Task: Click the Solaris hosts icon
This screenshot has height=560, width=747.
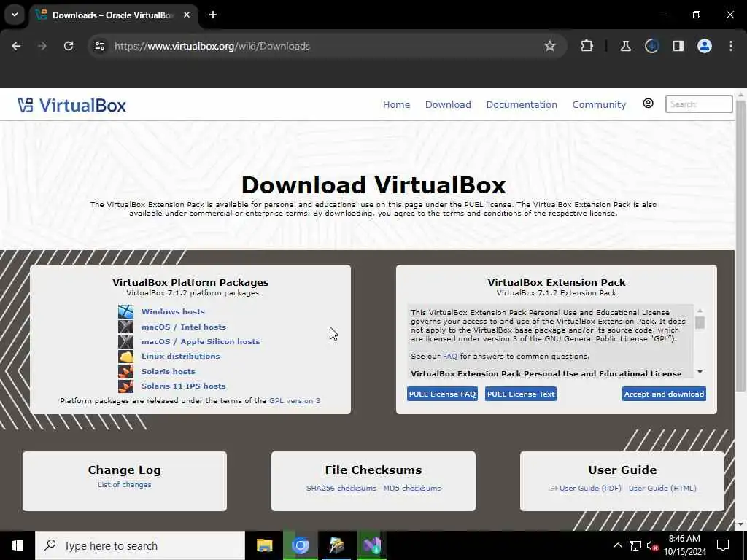Action: 125,371
